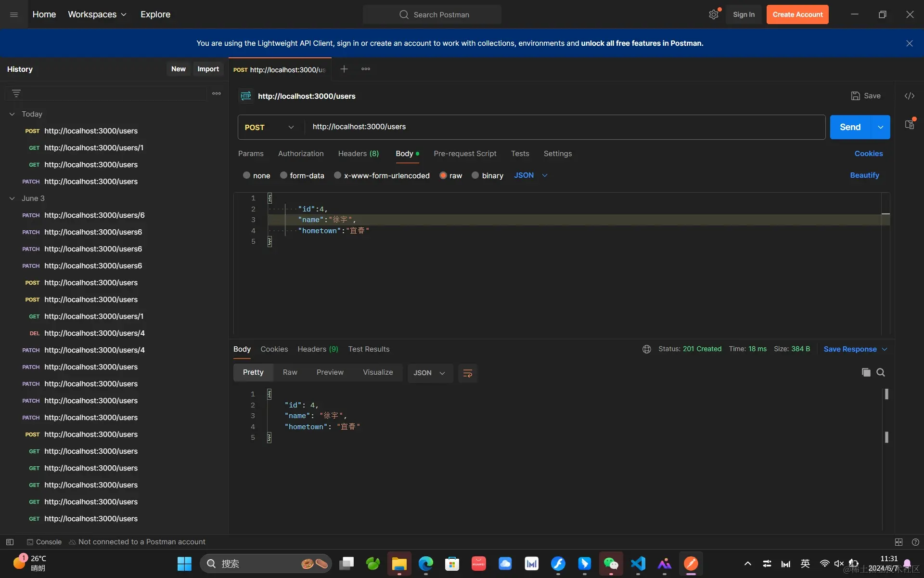The width and height of the screenshot is (924, 578).
Task: Click the request URL input field
Action: point(565,127)
